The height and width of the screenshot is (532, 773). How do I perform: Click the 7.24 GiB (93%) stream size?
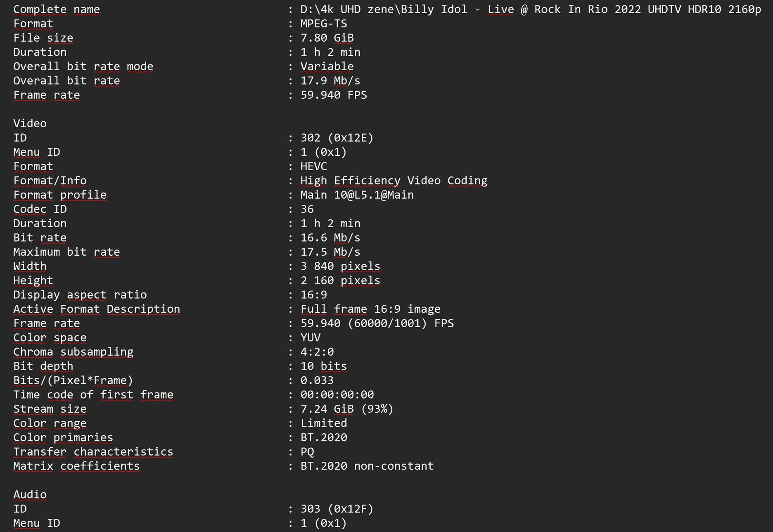pyautogui.click(x=346, y=409)
